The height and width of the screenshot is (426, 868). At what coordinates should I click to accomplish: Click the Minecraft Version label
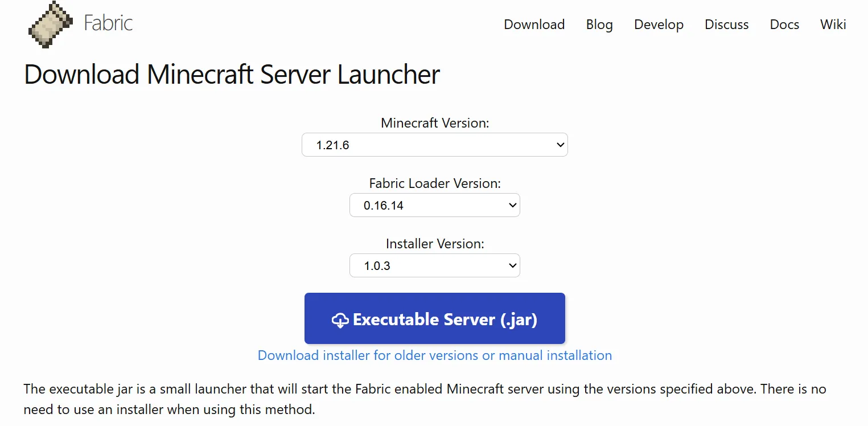click(435, 123)
